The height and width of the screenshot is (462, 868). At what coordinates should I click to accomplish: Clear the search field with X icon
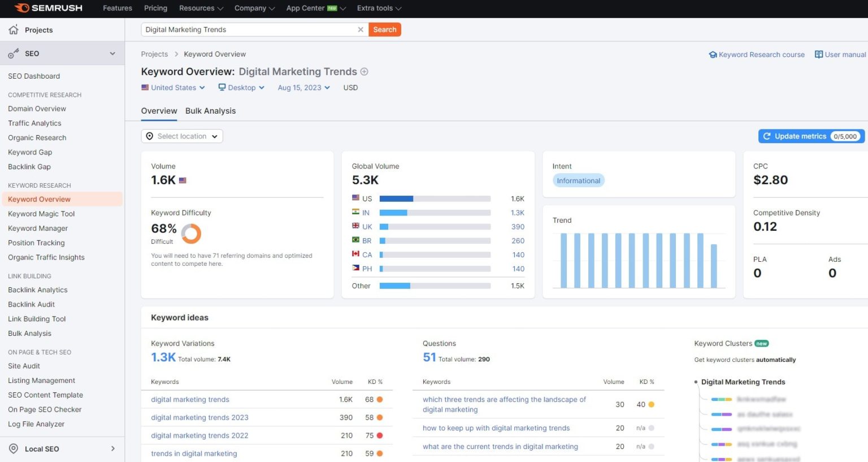click(x=361, y=29)
